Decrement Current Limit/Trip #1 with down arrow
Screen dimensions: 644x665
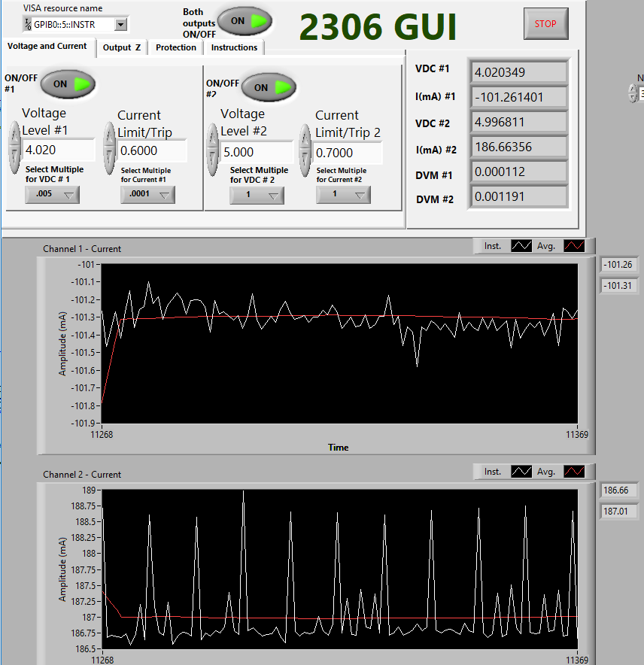pyautogui.click(x=109, y=161)
